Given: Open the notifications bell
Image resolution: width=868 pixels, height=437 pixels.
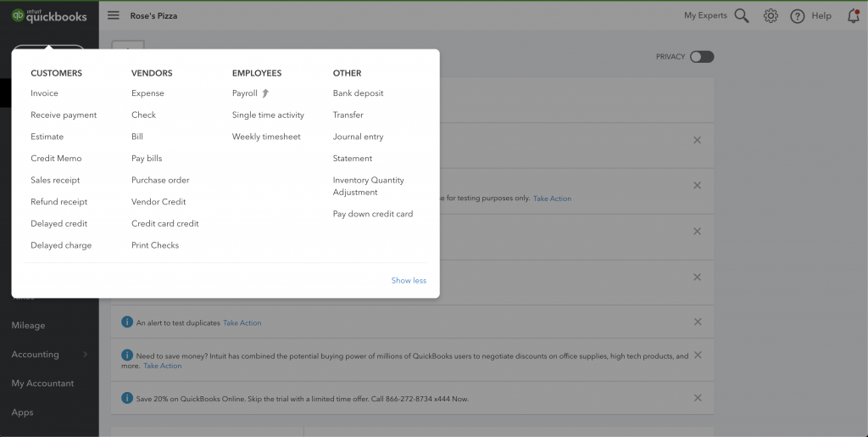Looking at the screenshot, I should (x=854, y=15).
